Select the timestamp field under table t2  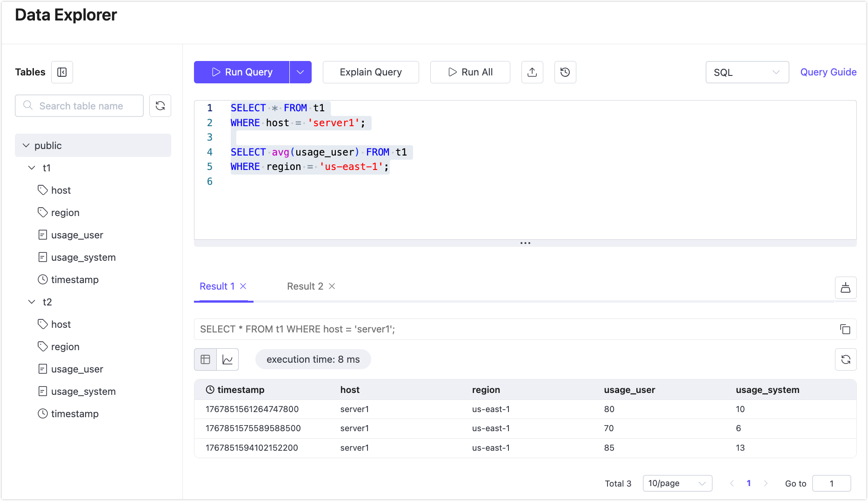click(75, 413)
